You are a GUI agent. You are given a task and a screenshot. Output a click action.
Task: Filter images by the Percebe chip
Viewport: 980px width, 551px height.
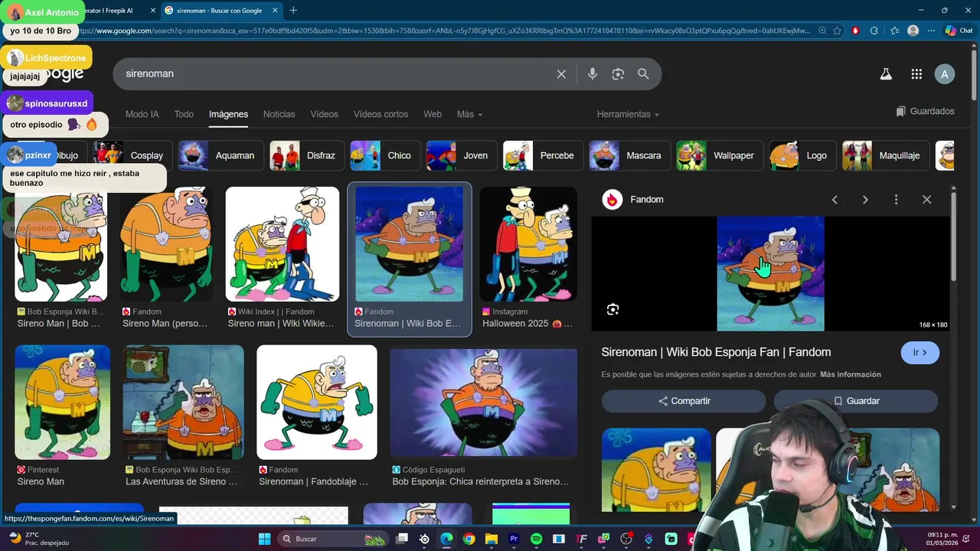tap(542, 155)
